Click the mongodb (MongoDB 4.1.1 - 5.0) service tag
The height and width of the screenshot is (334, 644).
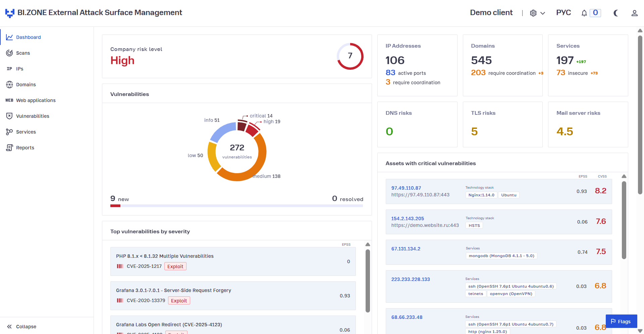(501, 256)
